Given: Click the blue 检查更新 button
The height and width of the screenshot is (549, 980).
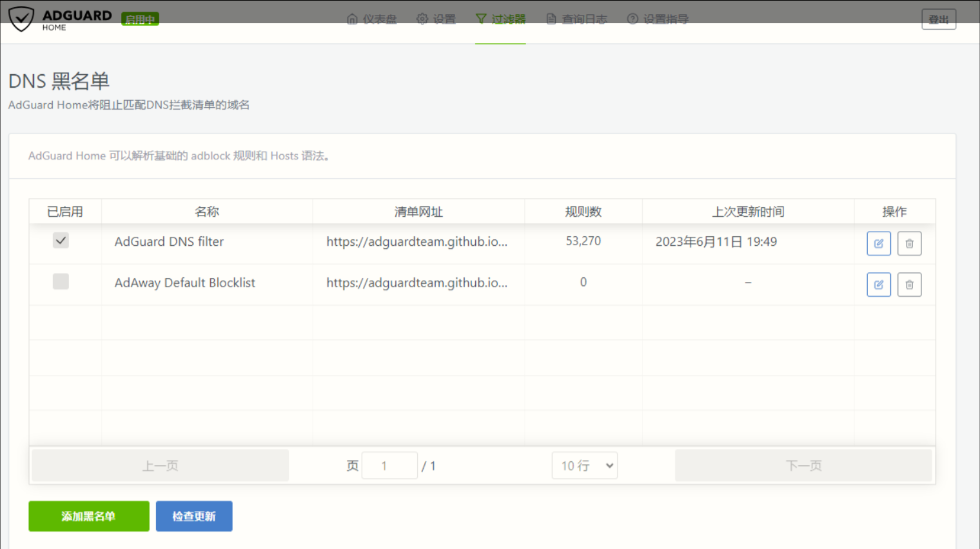Looking at the screenshot, I should click(x=194, y=516).
